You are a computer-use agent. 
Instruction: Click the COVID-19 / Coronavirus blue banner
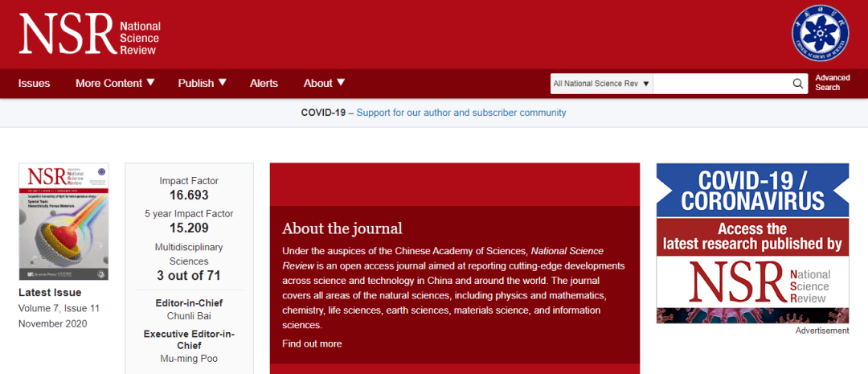point(752,191)
